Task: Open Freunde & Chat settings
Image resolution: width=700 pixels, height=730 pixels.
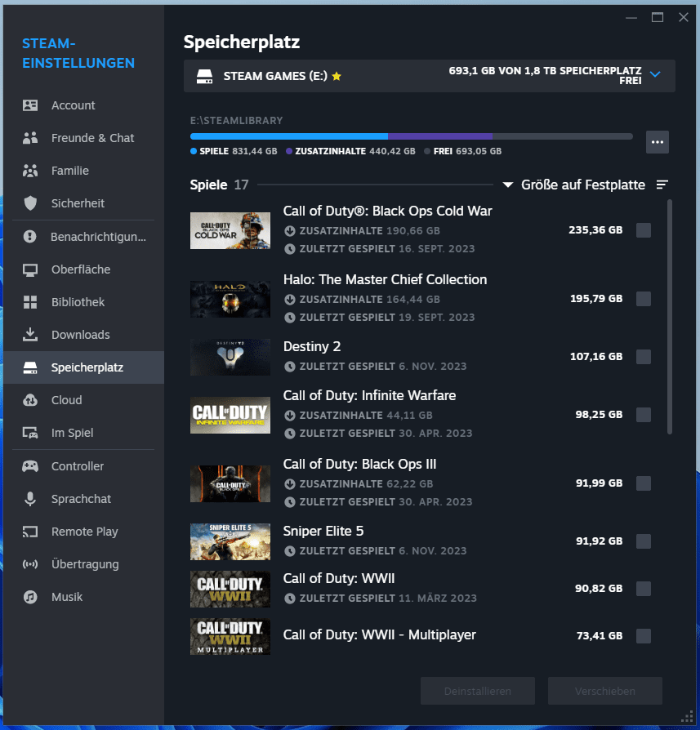Action: pos(84,138)
